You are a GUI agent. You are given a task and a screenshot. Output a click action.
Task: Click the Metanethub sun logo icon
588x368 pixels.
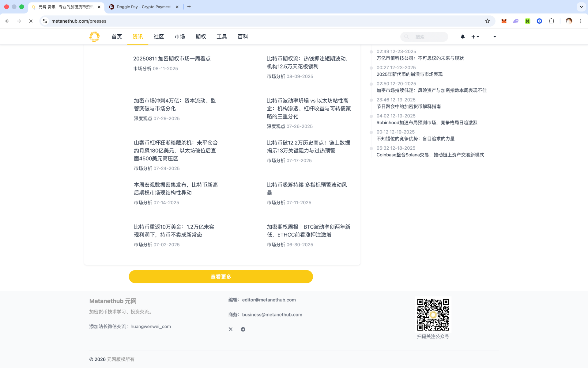pos(94,37)
